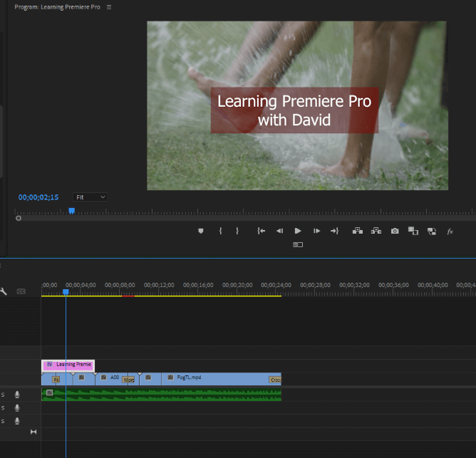Enable voice-over record on first audio track
476x458 pixels.
pyautogui.click(x=17, y=395)
